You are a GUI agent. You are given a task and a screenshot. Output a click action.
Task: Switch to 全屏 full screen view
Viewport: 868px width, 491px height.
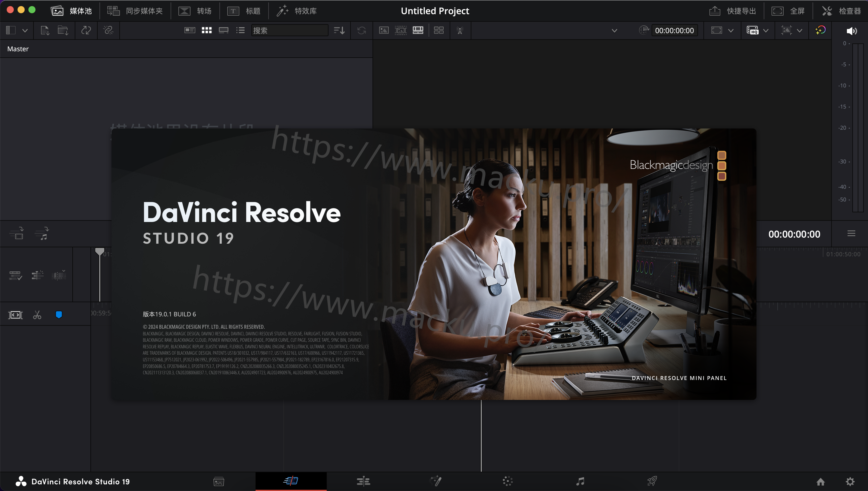788,11
